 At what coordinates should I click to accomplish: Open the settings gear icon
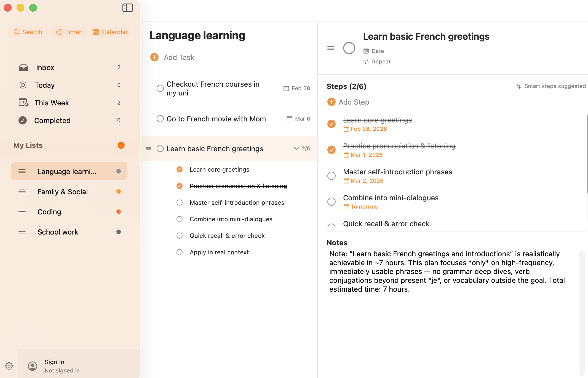[9, 366]
